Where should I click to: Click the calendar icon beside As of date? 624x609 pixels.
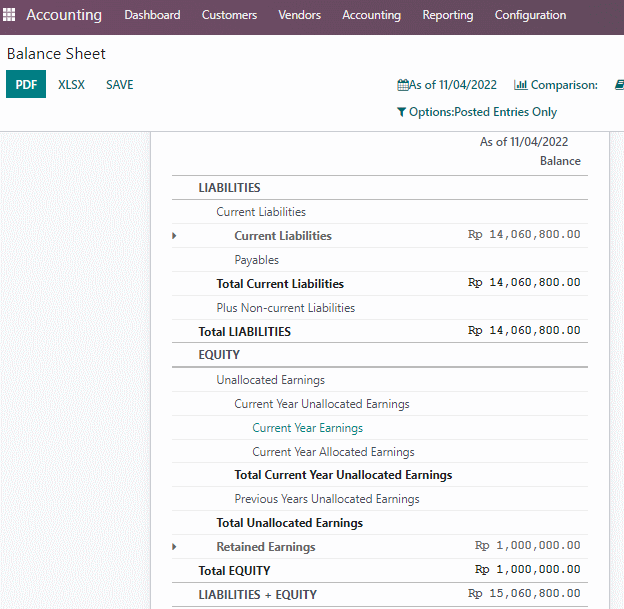pos(403,85)
